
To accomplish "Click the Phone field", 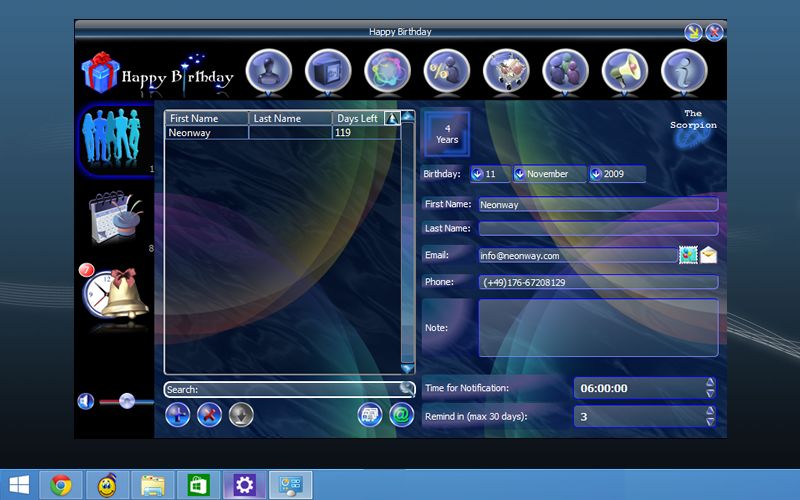I will 598,282.
